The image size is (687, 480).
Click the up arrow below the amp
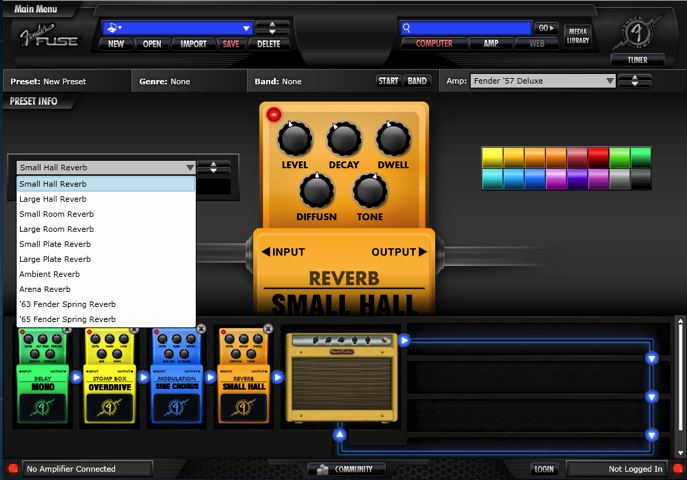(340, 435)
